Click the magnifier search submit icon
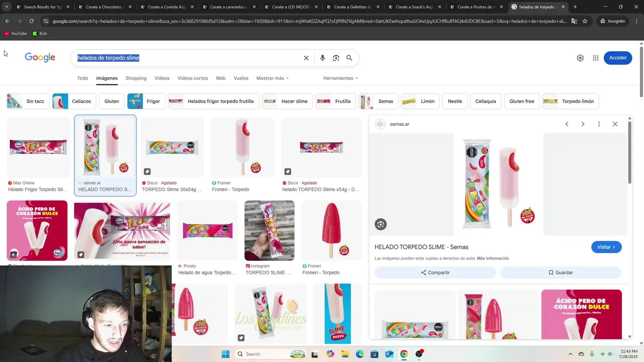Screen dimensions: 644x362 pyautogui.click(x=349, y=58)
